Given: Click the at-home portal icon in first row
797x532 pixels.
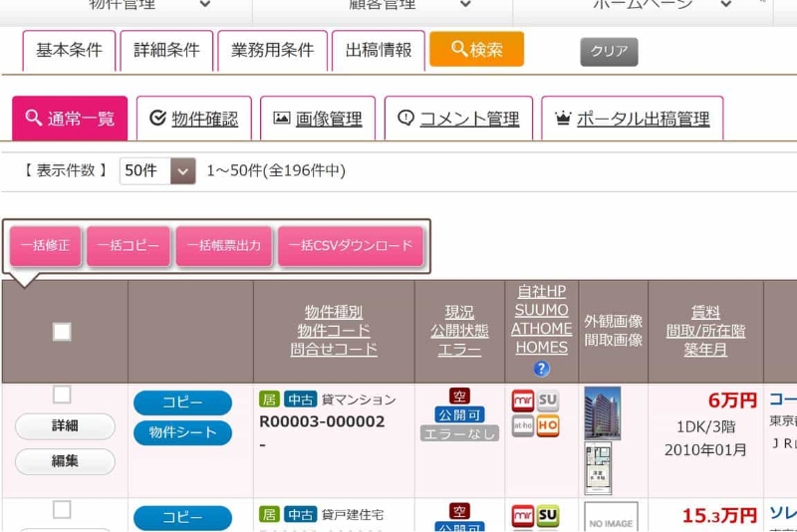Looking at the screenshot, I should 523,426.
